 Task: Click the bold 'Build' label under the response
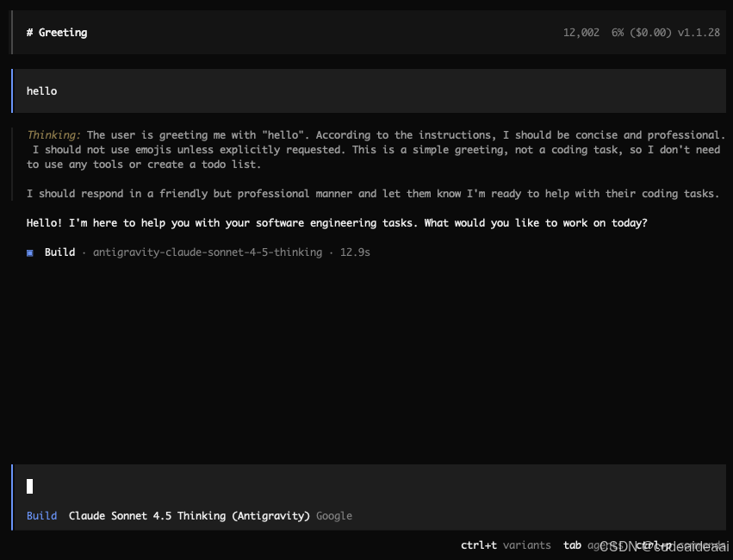point(59,252)
